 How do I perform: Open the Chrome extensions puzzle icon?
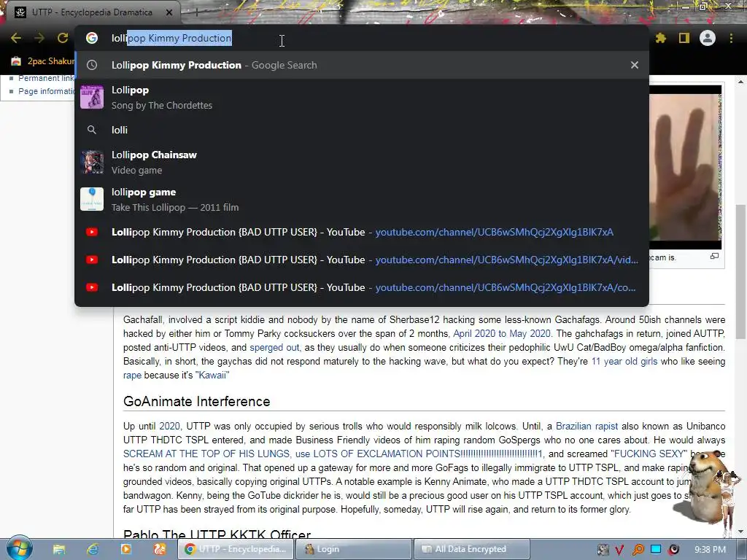pos(661,38)
